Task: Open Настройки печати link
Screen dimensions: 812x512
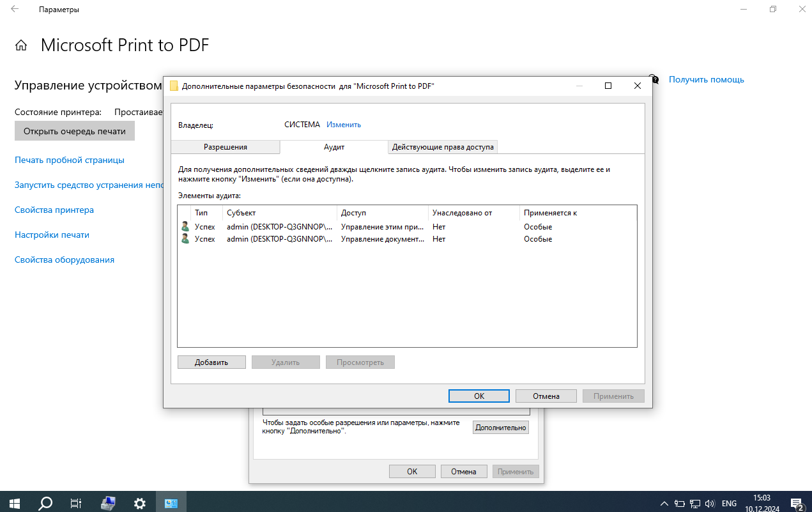Action: (x=52, y=235)
